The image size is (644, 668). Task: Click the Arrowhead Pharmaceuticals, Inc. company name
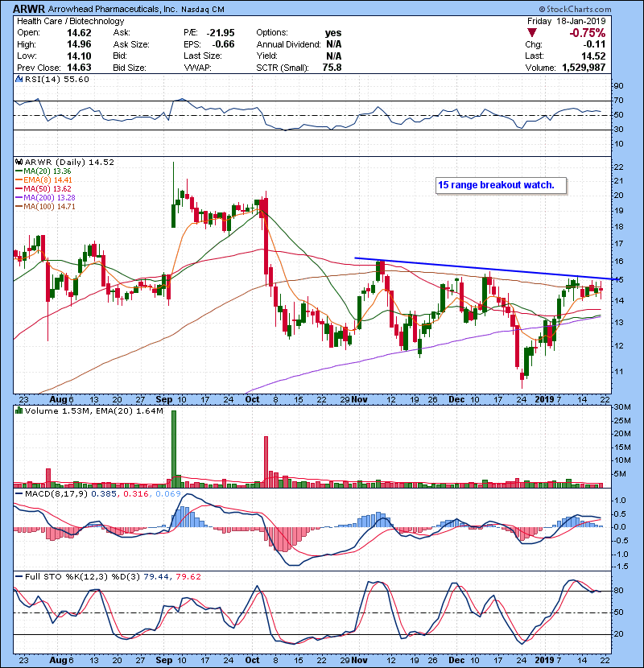pos(113,9)
